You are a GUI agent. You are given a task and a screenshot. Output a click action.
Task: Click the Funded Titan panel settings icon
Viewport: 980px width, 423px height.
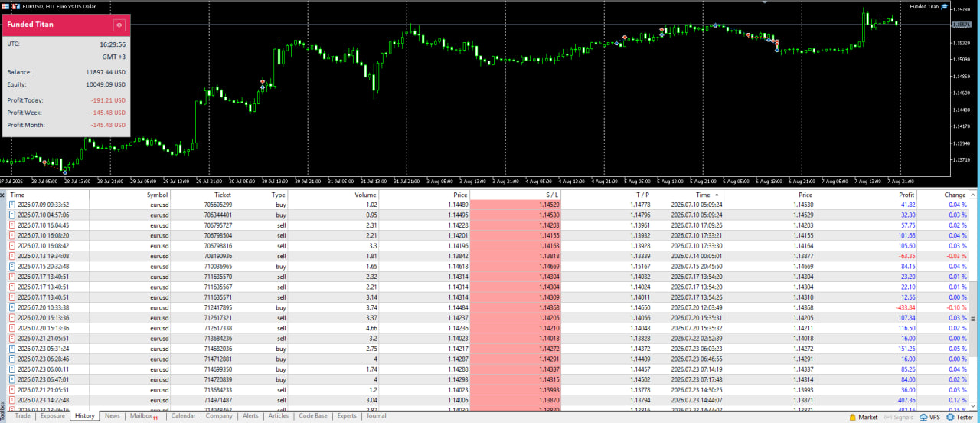click(x=119, y=25)
